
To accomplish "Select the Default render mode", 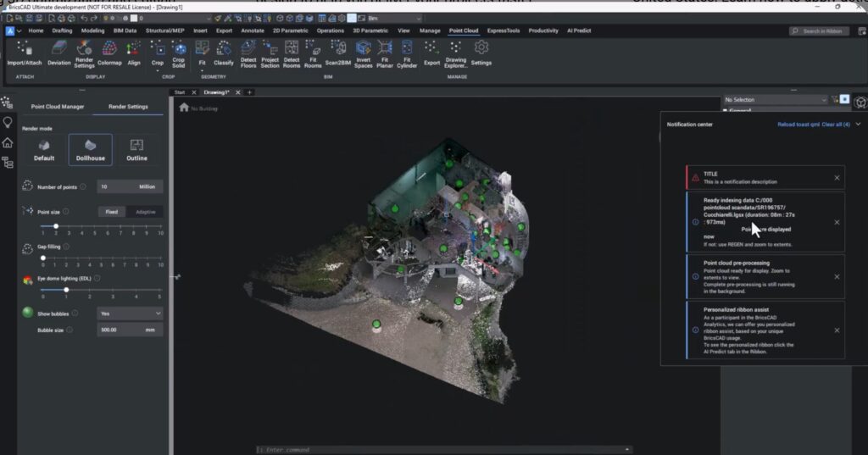I will pyautogui.click(x=44, y=150).
